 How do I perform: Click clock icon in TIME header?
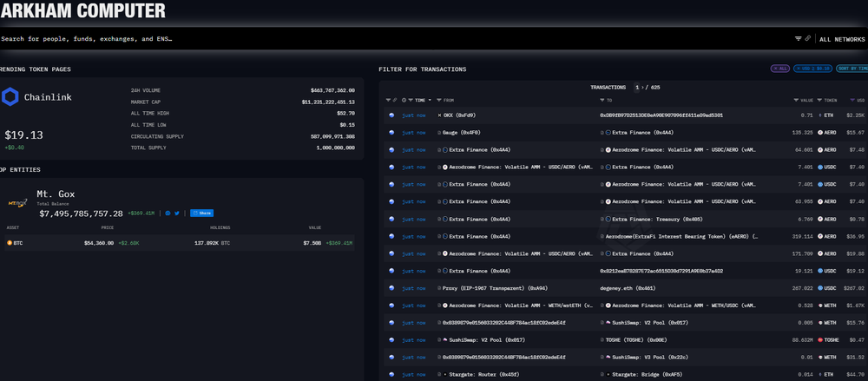pyautogui.click(x=404, y=100)
